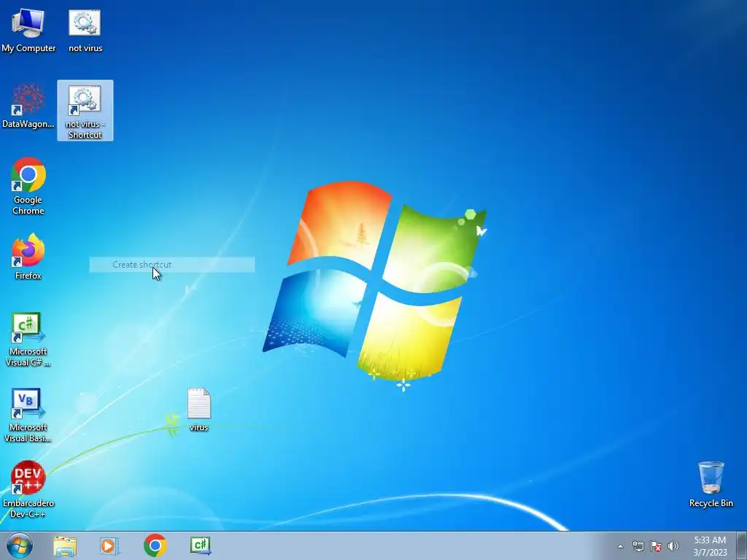Screen dimensions: 747x560
Task: Open Chrome from the taskbar
Action: (155, 545)
